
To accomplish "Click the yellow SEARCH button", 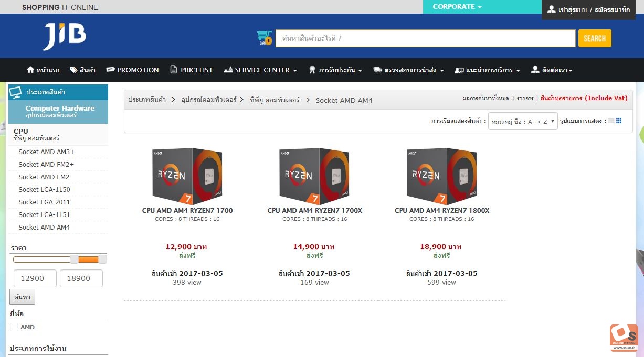I will pyautogui.click(x=595, y=38).
